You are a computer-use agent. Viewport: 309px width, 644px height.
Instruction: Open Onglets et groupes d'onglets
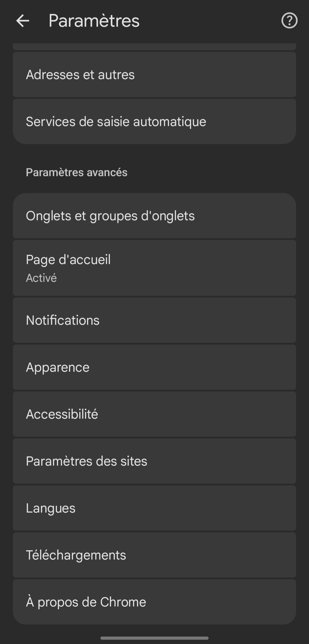coord(154,216)
